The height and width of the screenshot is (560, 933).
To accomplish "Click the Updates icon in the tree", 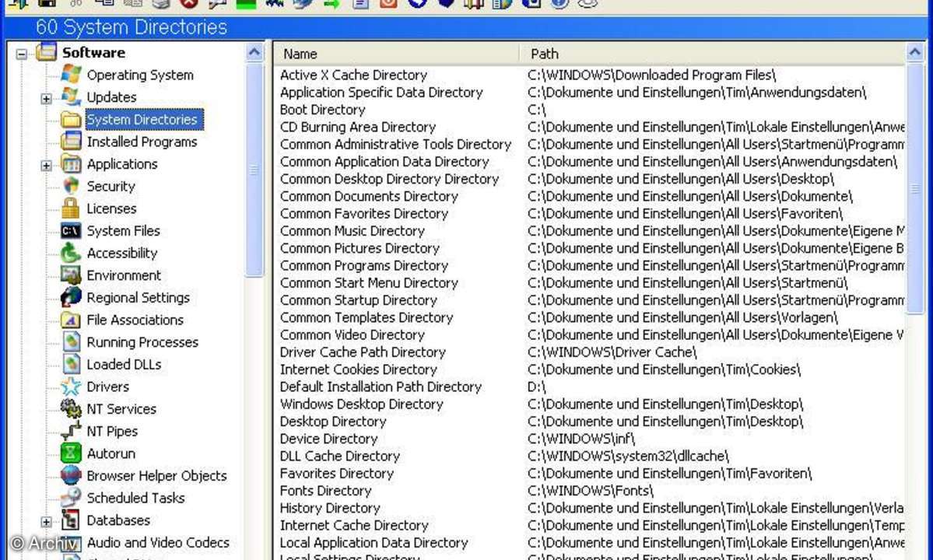I will coord(71,97).
